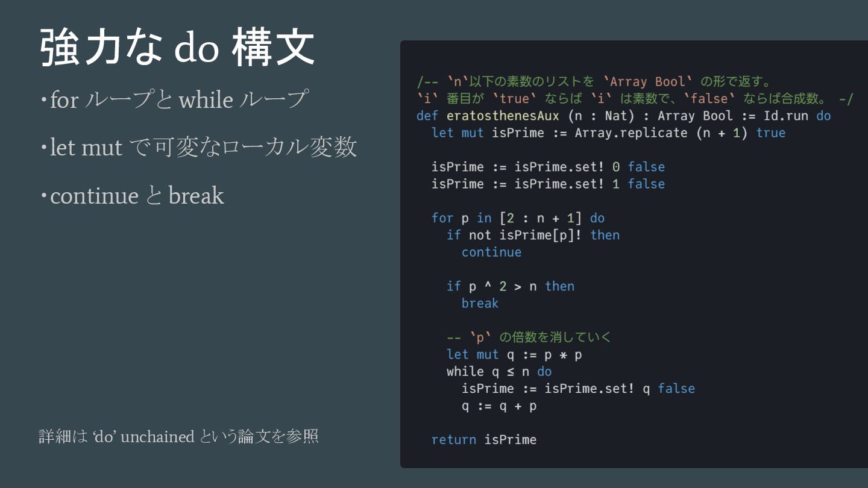Click the 'continue' keyword in the code block

[x=491, y=252]
